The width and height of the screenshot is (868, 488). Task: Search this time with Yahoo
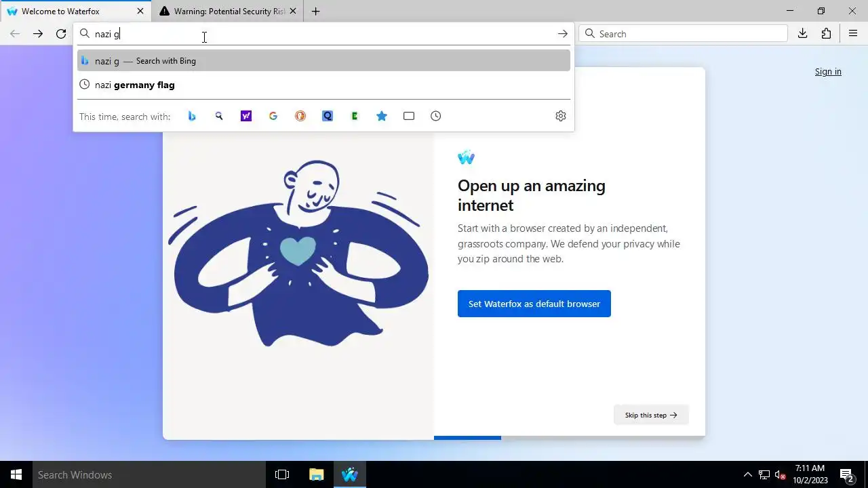click(x=246, y=116)
